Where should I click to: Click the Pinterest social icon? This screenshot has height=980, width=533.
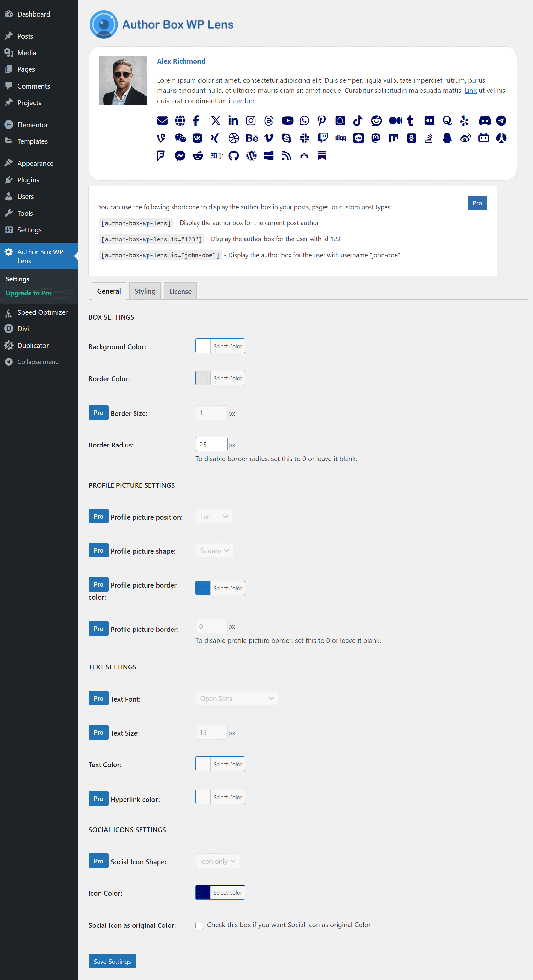pos(321,121)
